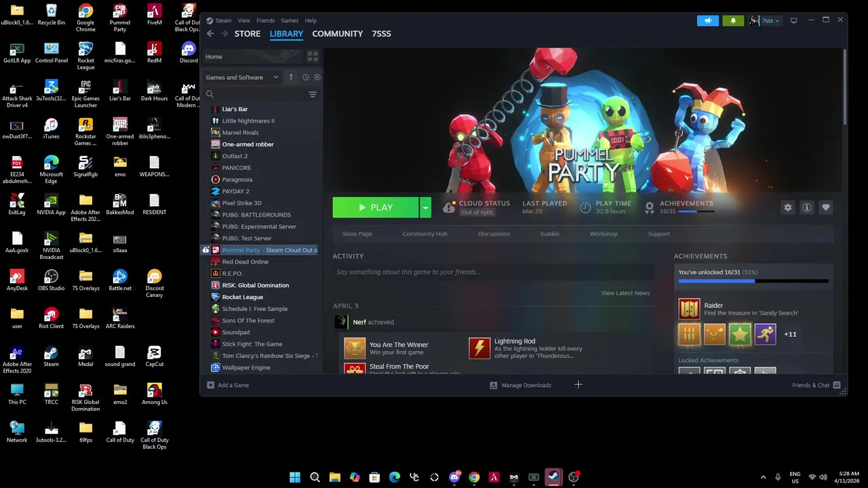Open the Help menu
This screenshot has height=488, width=868.
311,20
